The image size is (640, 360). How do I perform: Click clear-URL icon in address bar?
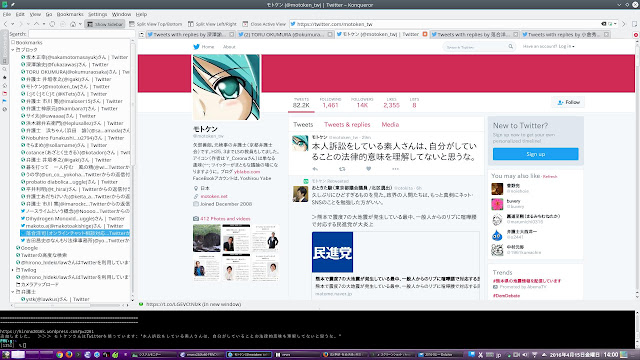point(604,24)
